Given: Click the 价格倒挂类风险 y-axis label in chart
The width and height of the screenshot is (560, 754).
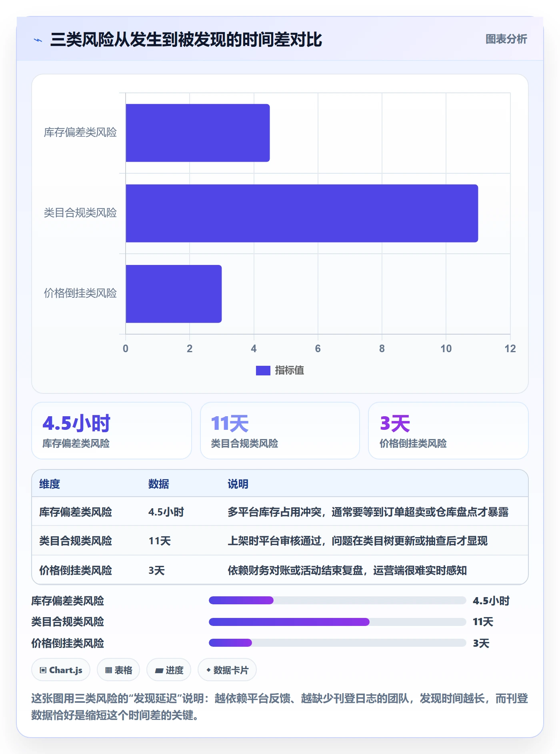Looking at the screenshot, I should (80, 293).
